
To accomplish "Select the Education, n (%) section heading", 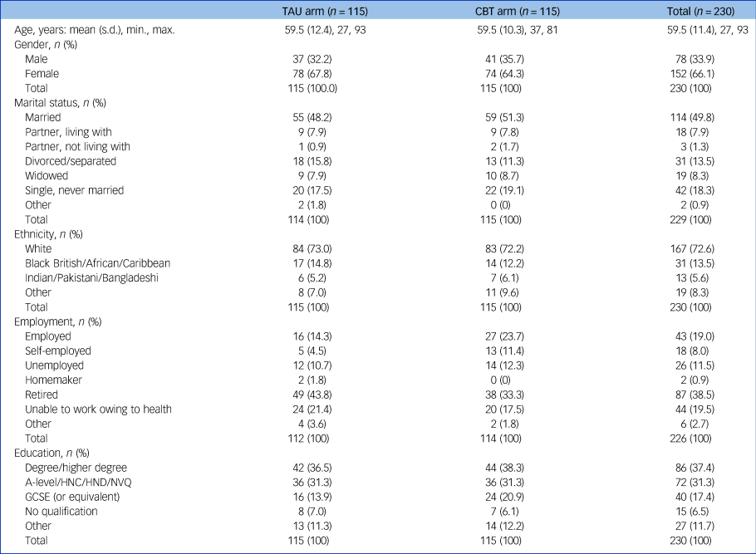I will (51, 453).
